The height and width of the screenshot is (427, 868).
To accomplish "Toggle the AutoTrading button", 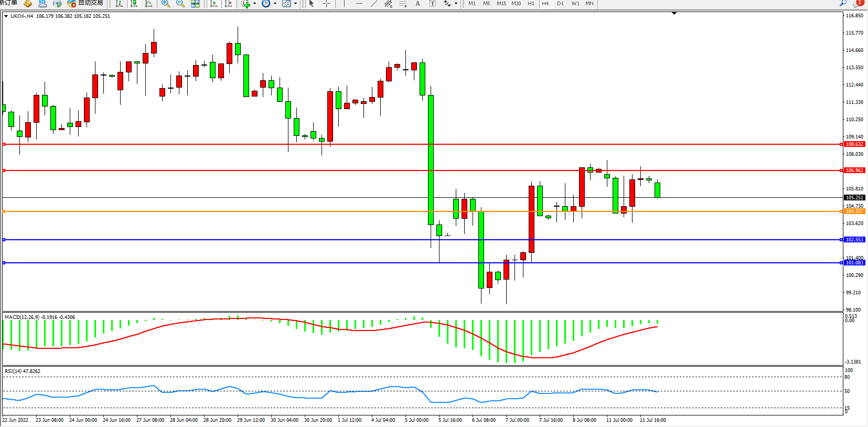I will coord(85,3).
